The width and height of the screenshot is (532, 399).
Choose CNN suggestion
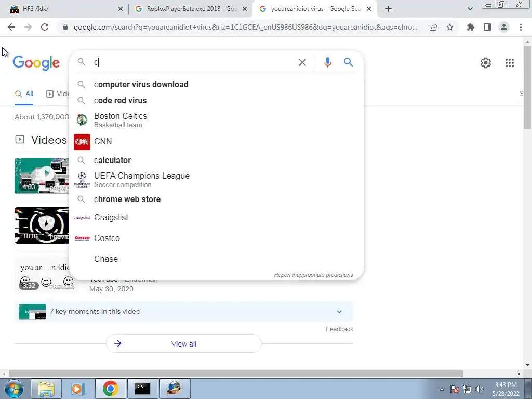pos(216,141)
